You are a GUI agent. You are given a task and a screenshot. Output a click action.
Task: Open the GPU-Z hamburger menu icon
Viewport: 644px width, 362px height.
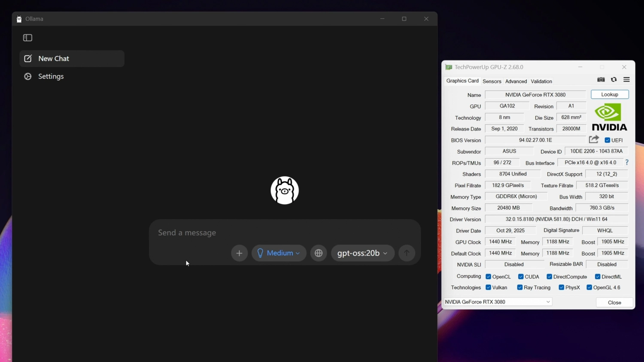click(x=626, y=80)
